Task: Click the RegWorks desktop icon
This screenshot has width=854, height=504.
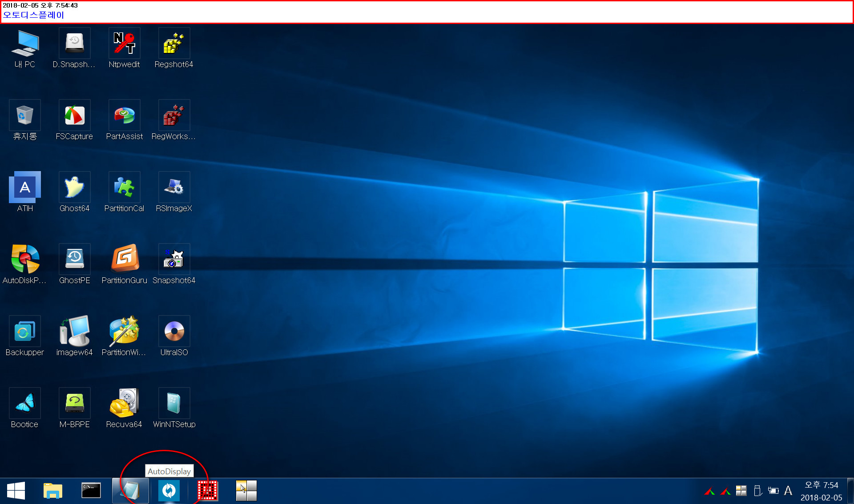Action: tap(174, 120)
